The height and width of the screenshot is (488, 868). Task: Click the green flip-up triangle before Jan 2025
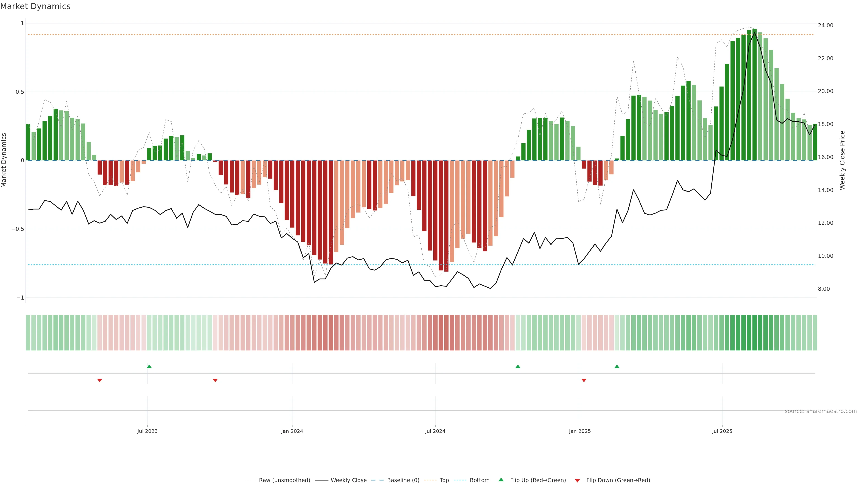518,366
